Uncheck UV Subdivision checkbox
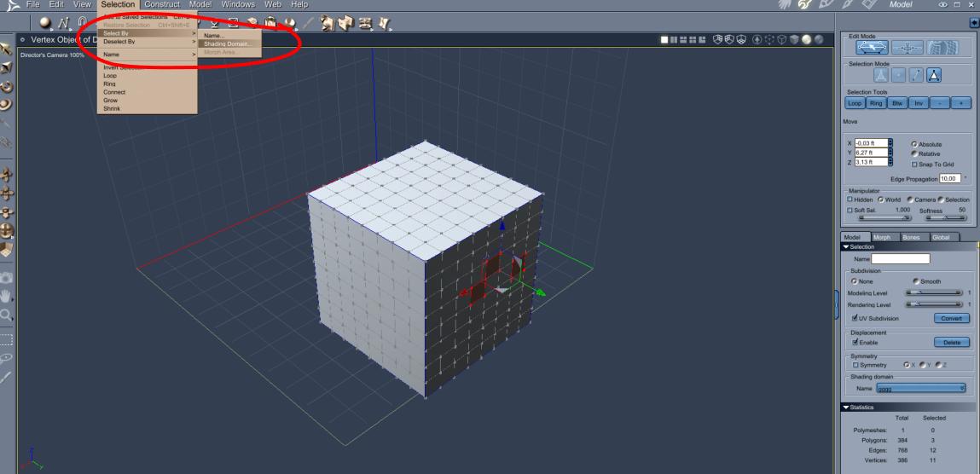Viewport: 980px width, 474px height. coord(855,319)
